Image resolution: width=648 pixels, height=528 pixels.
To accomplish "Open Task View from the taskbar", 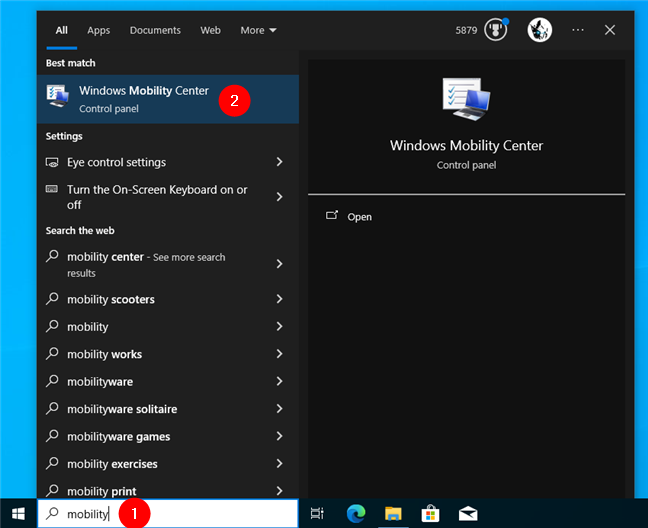I will [317, 514].
